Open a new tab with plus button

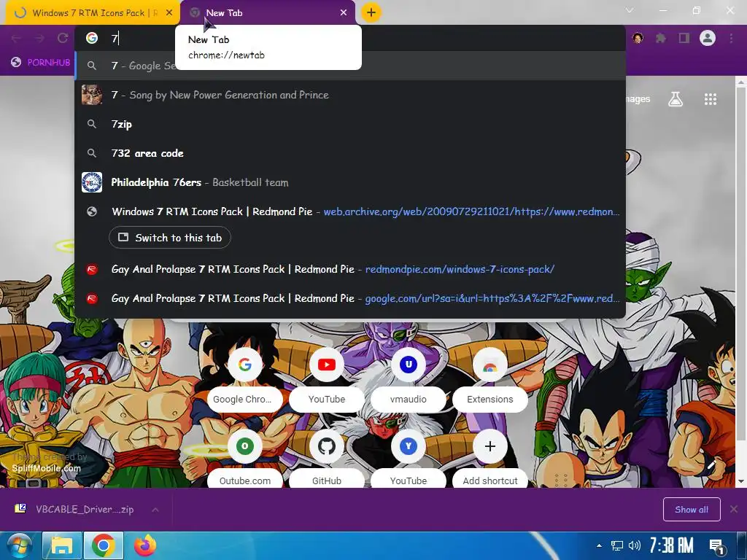pyautogui.click(x=371, y=12)
